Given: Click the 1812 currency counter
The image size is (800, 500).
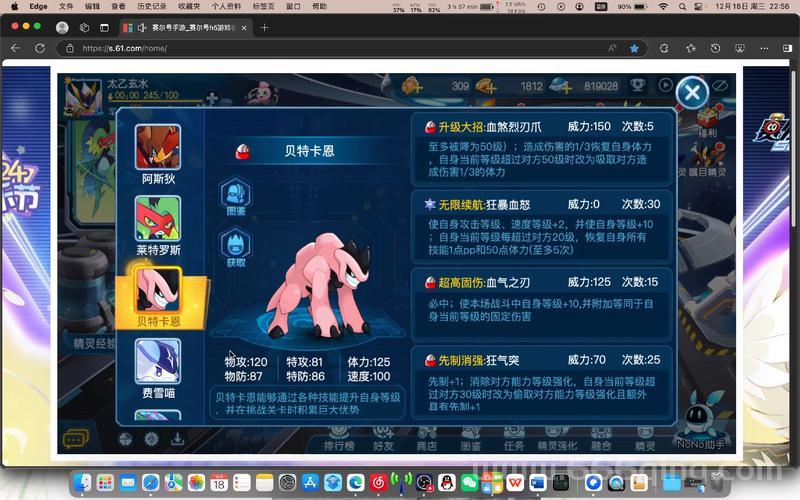Looking at the screenshot, I should [x=531, y=86].
